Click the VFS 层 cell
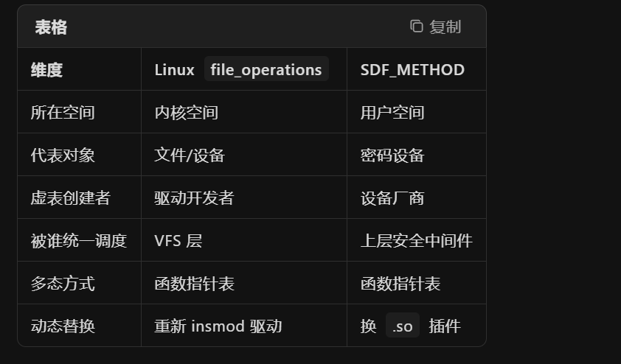The image size is (621, 364). (x=178, y=240)
